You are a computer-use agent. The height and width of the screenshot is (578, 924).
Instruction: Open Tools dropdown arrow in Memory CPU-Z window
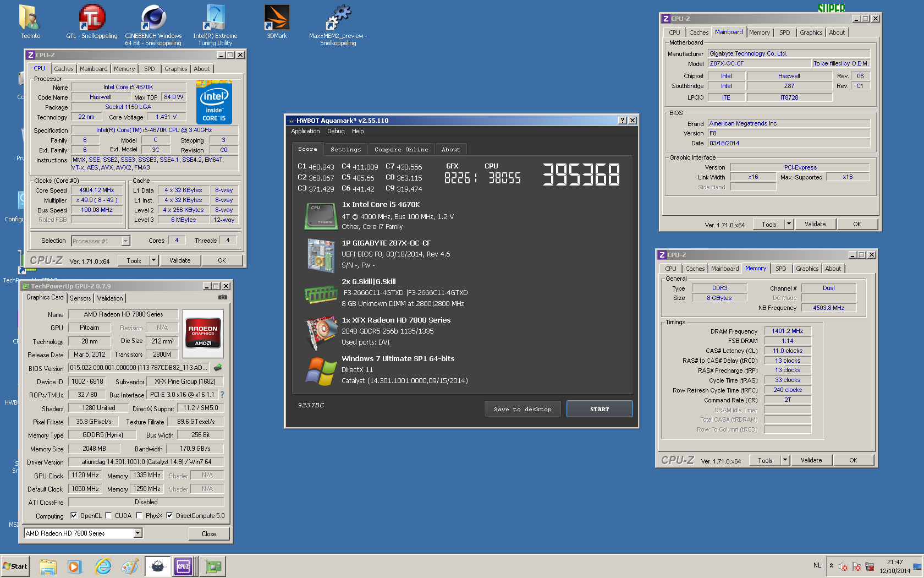(x=785, y=460)
